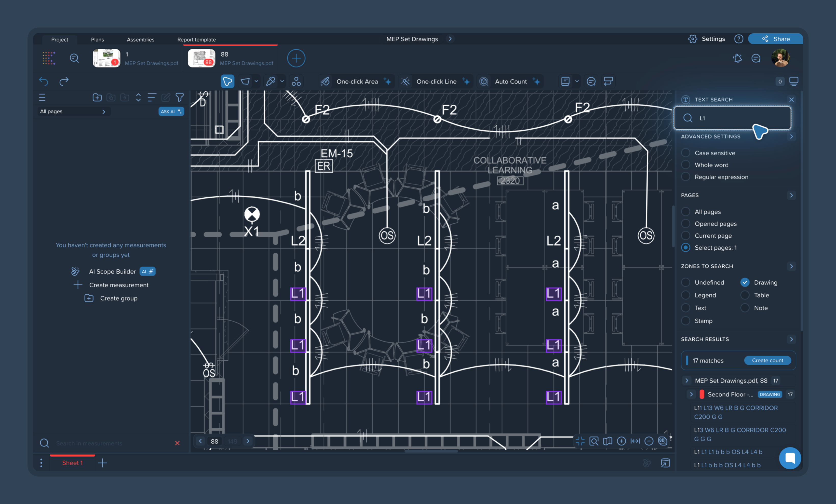
Task: Enable the Case sensitive option
Action: pos(686,153)
